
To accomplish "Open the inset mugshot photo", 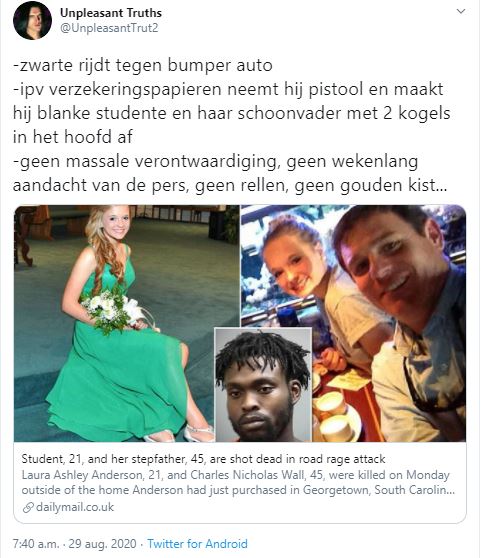I will tap(263, 385).
